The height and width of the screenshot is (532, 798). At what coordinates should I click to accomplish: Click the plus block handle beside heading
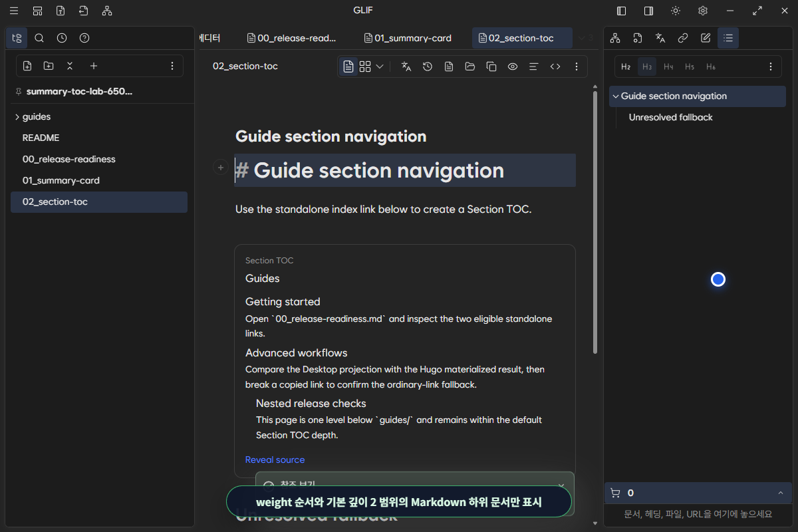[221, 168]
